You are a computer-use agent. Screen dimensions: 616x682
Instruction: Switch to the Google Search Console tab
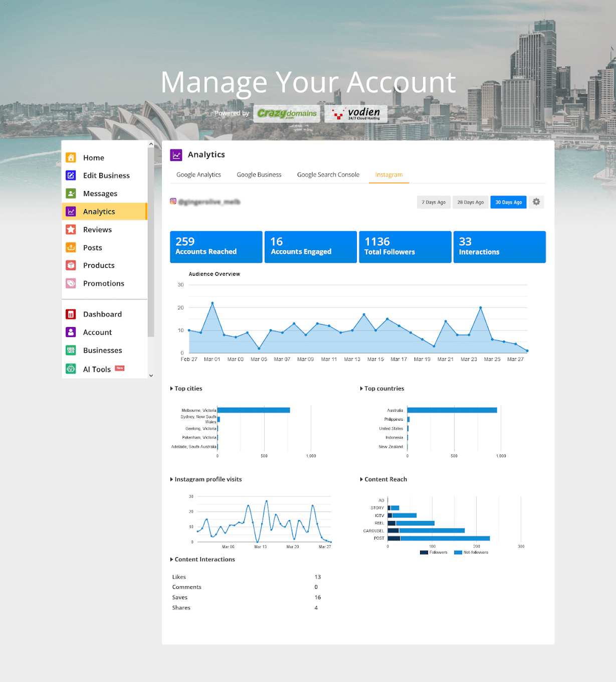click(328, 175)
